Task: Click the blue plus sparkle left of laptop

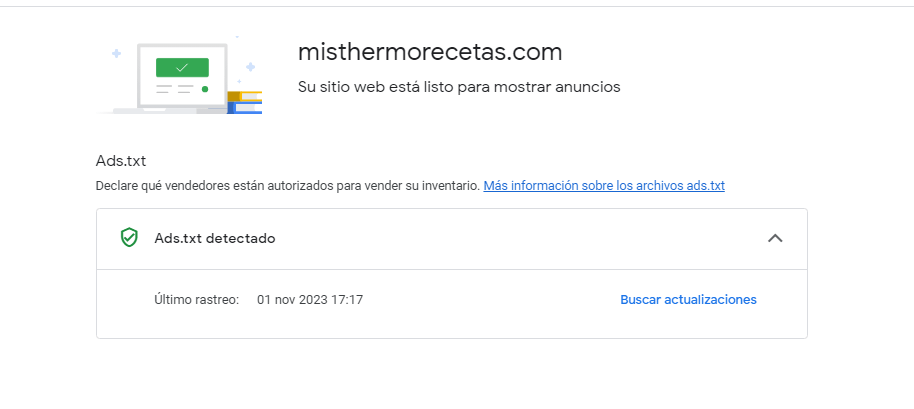Action: pos(117,54)
